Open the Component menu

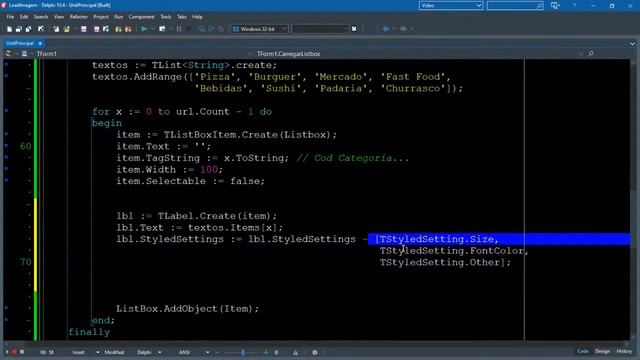[141, 17]
